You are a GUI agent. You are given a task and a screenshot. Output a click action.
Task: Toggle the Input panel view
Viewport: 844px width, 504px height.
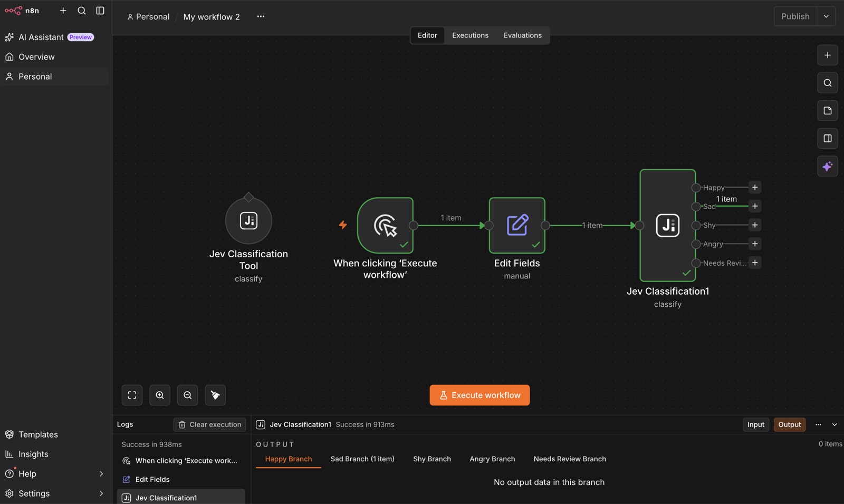coord(756,424)
